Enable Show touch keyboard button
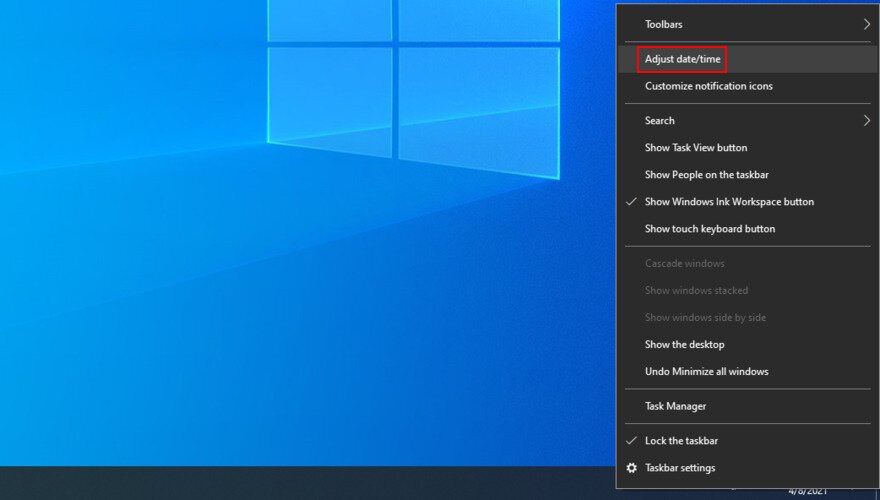Image resolution: width=880 pixels, height=500 pixels. point(748,228)
